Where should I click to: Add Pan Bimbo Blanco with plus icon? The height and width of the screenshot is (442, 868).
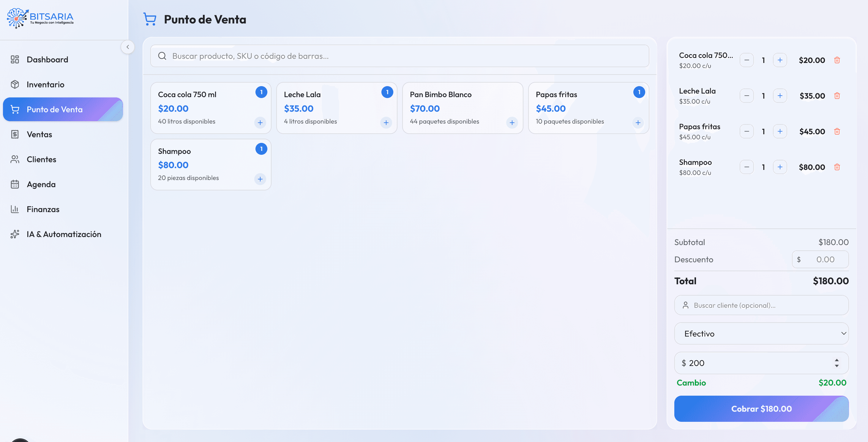512,123
